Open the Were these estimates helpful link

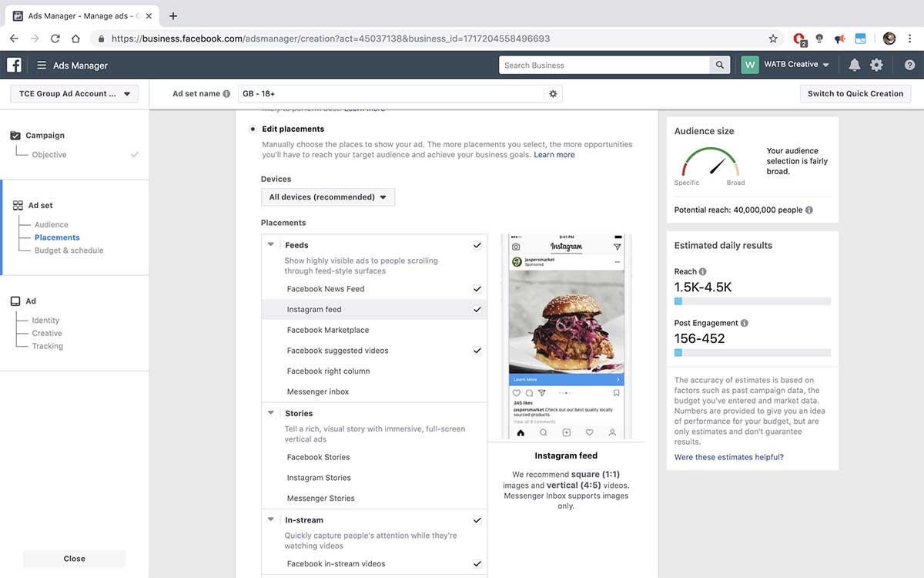[x=728, y=456]
